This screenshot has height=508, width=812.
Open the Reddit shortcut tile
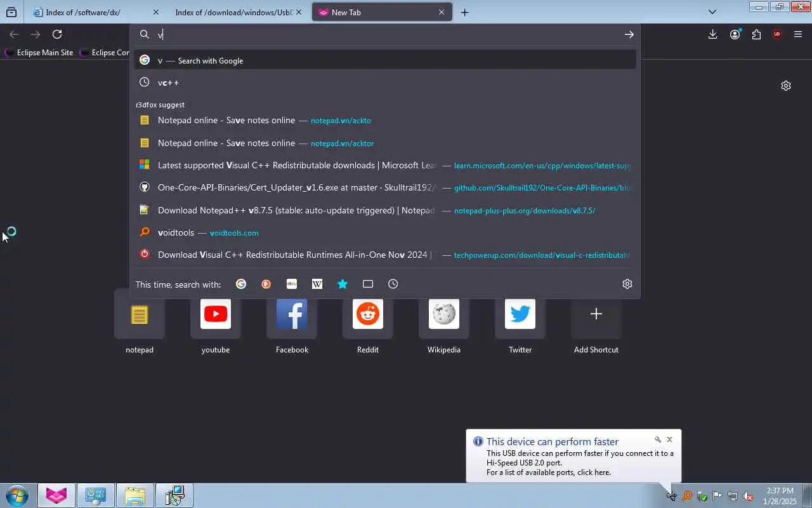(368, 324)
